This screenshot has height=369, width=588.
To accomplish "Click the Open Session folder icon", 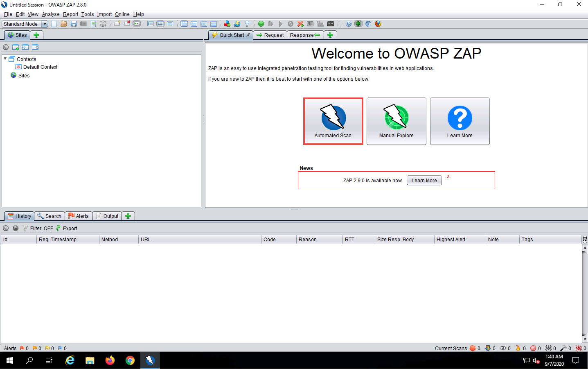I will tap(64, 24).
